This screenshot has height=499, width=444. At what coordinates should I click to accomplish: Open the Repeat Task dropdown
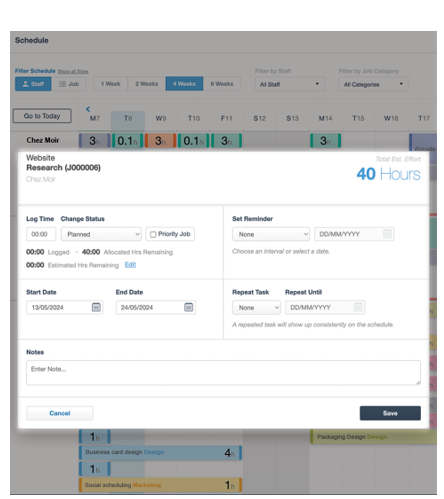tap(256, 308)
